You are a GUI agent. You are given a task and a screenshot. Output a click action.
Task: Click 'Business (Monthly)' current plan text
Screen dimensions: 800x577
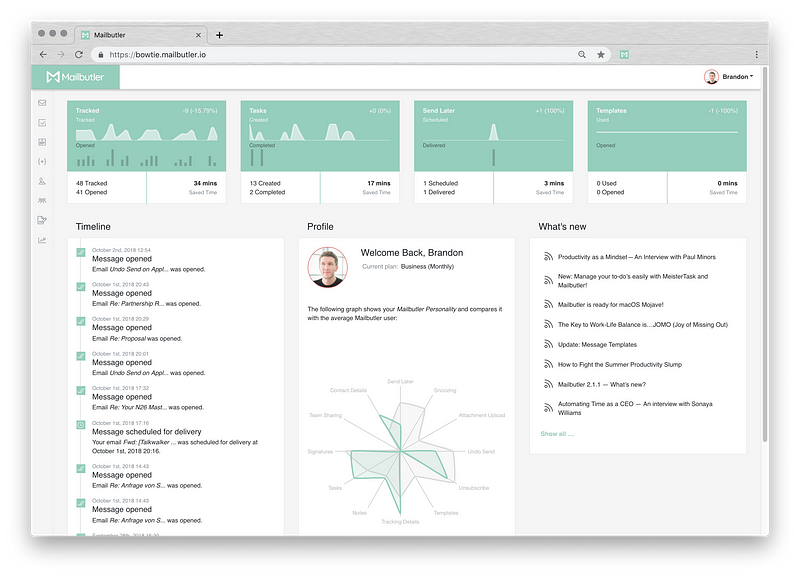coord(427,266)
